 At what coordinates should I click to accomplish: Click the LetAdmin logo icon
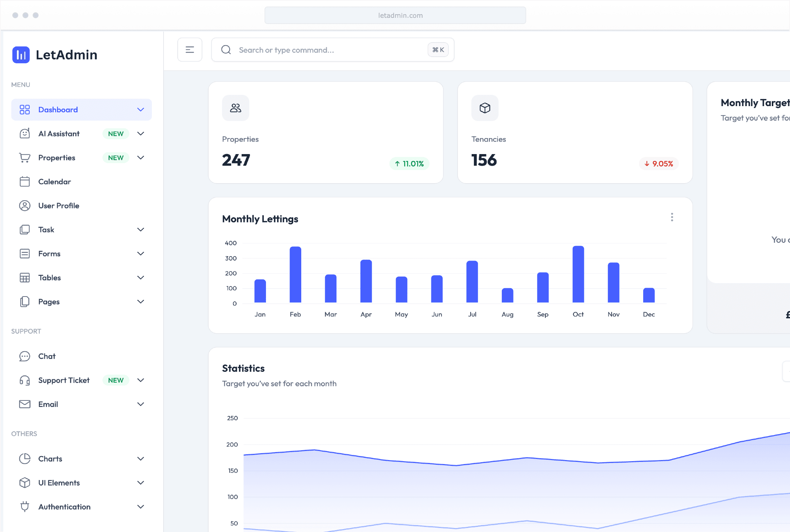click(x=21, y=55)
